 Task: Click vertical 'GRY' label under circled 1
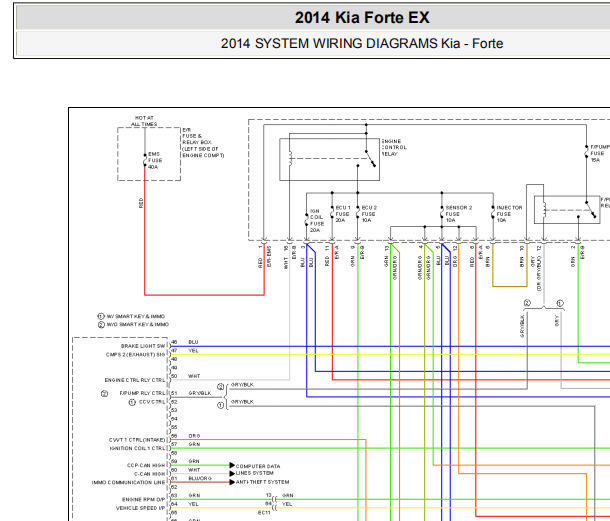point(557,321)
